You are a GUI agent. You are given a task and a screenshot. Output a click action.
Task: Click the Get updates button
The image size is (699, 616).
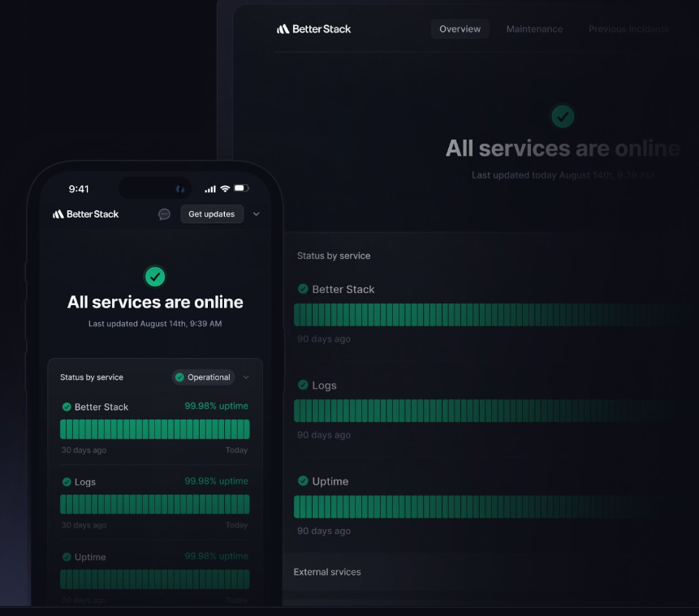point(212,214)
